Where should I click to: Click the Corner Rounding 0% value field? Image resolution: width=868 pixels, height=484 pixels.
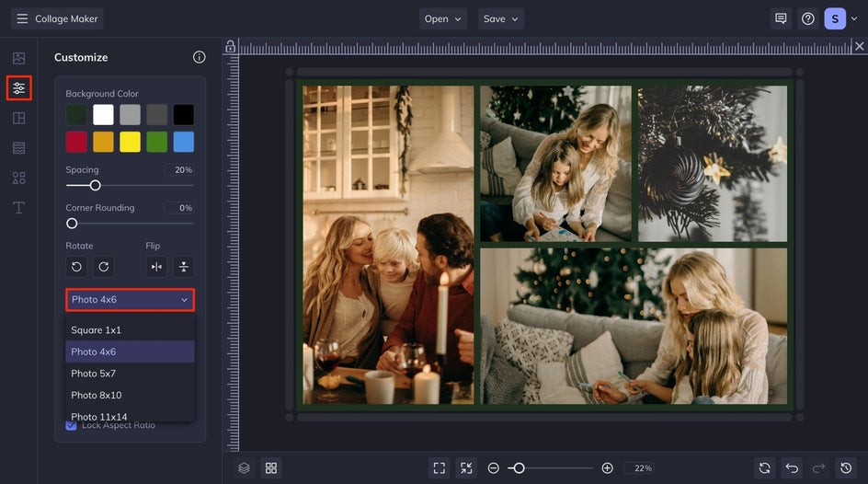click(179, 208)
